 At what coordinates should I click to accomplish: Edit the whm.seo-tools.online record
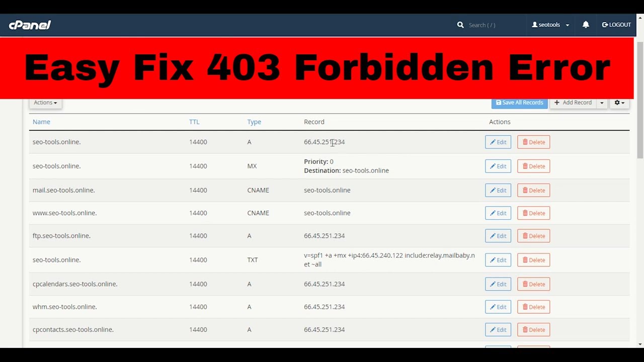coord(498,307)
